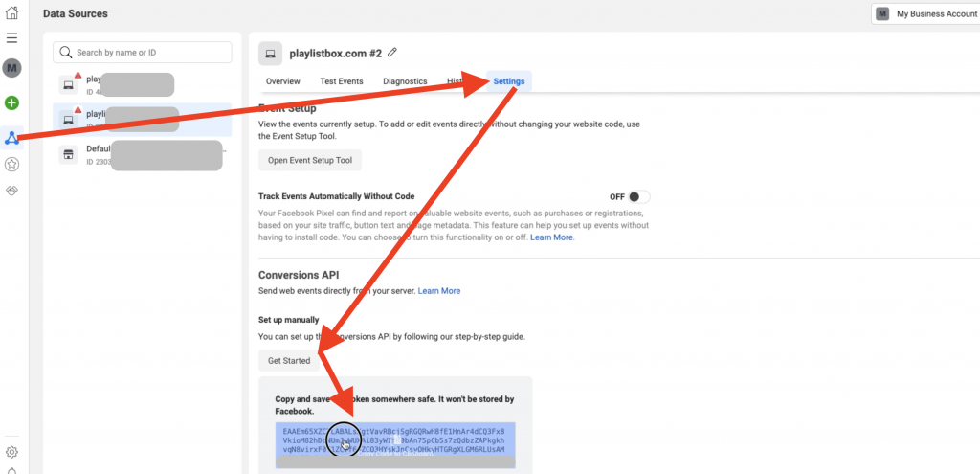This screenshot has height=474, width=980.
Task: Click the star icon in sidebar
Action: (x=12, y=165)
